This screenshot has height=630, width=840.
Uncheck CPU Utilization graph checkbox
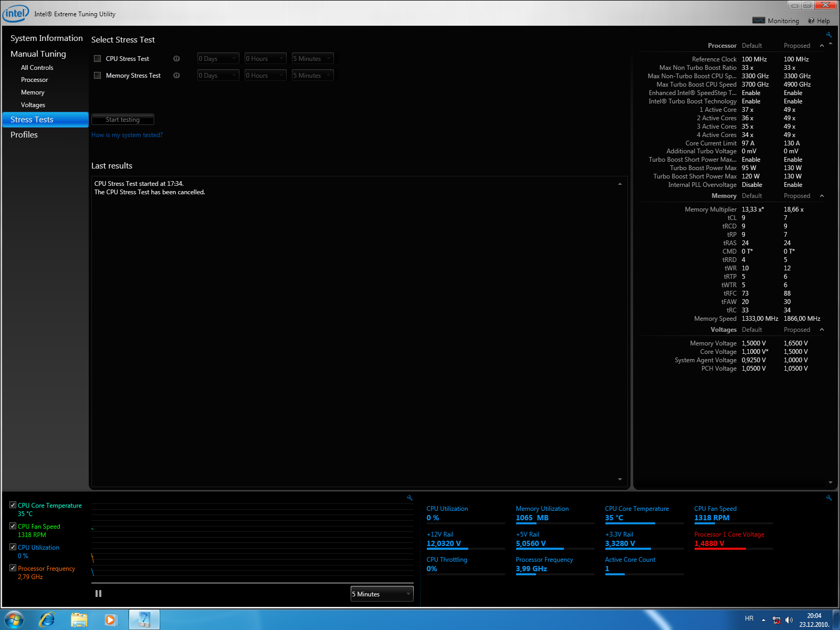[13, 547]
